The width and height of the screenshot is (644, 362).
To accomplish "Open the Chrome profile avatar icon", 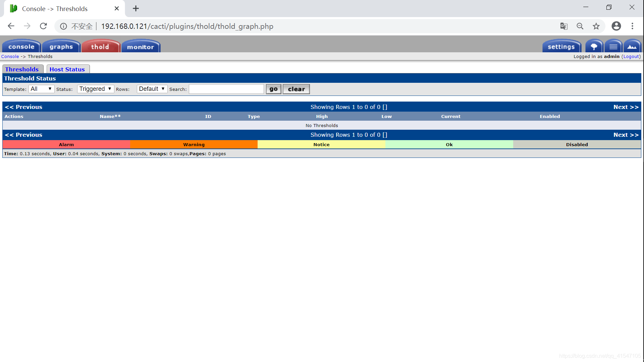I will (x=616, y=26).
